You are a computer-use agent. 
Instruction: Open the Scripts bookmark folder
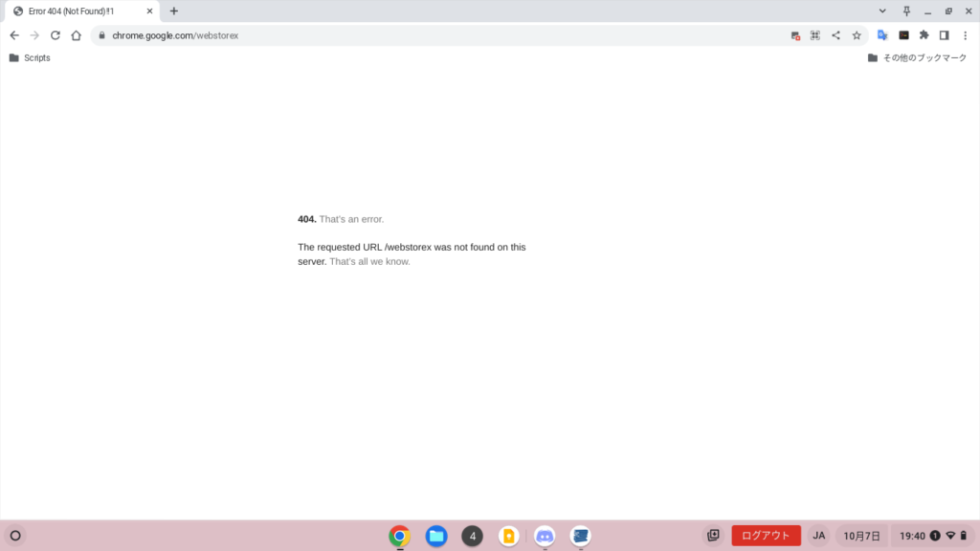pos(30,58)
